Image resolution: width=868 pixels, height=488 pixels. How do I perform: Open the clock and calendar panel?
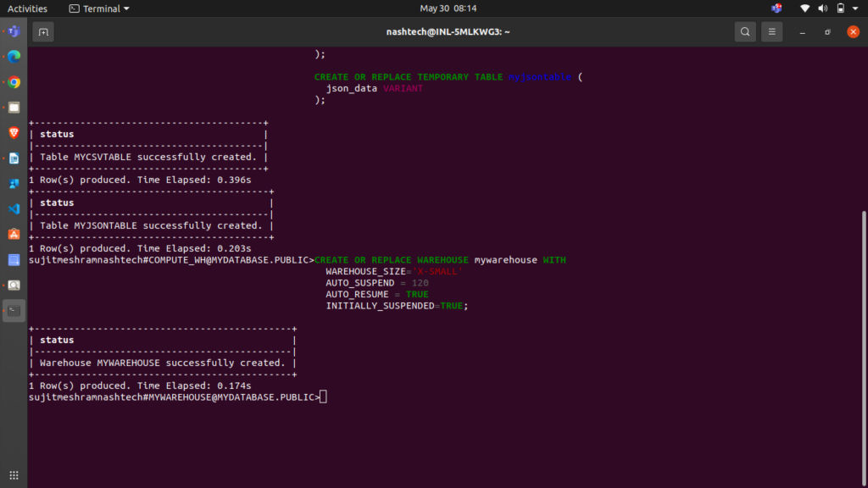click(x=448, y=8)
